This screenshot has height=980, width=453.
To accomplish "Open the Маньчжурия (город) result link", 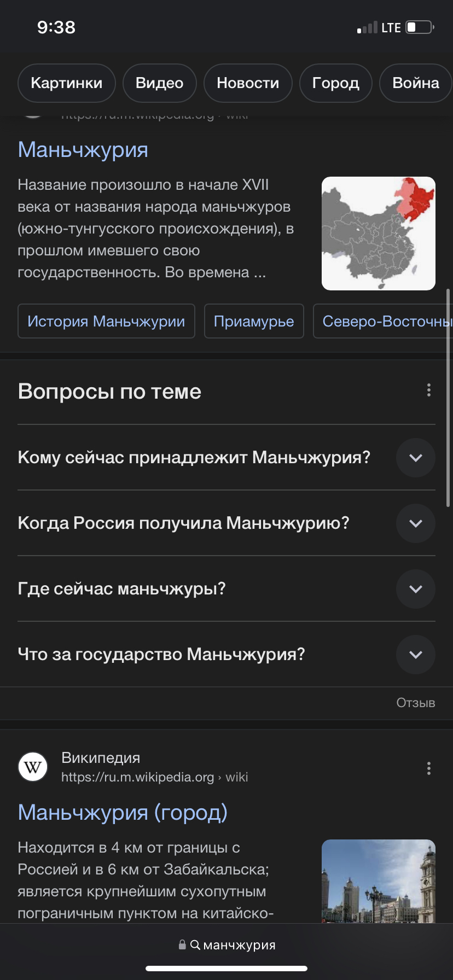I will 123,813.
